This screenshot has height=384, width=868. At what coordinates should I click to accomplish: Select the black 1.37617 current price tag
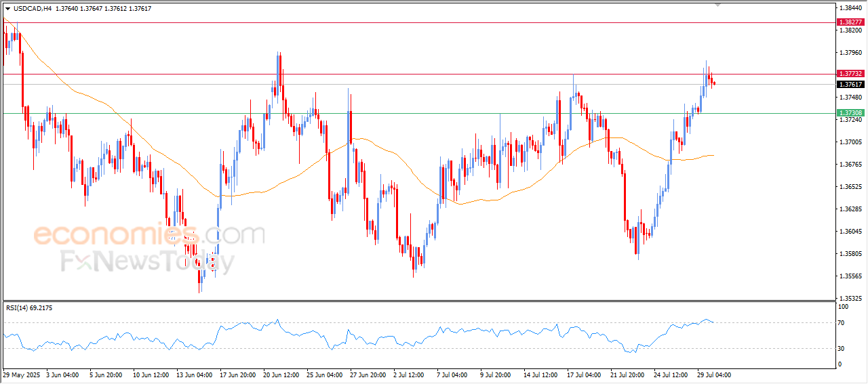(x=850, y=85)
